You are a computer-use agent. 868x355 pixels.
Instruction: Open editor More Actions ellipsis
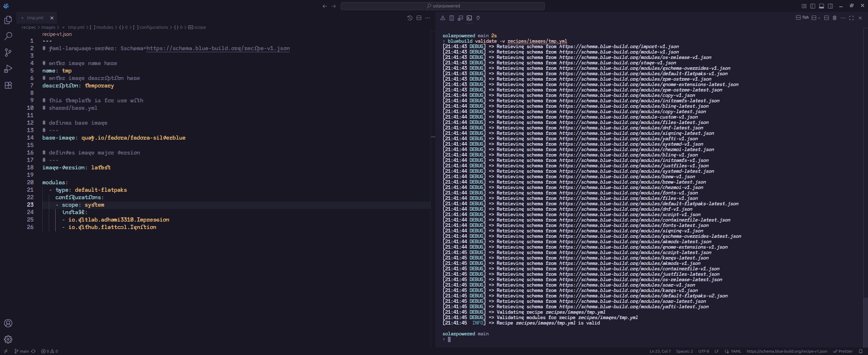(428, 18)
